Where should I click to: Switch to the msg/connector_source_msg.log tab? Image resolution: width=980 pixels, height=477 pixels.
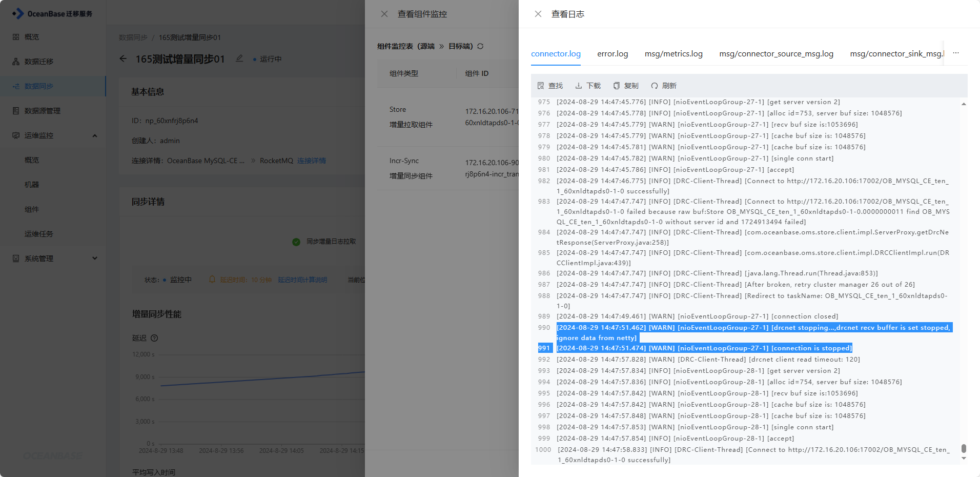777,54
